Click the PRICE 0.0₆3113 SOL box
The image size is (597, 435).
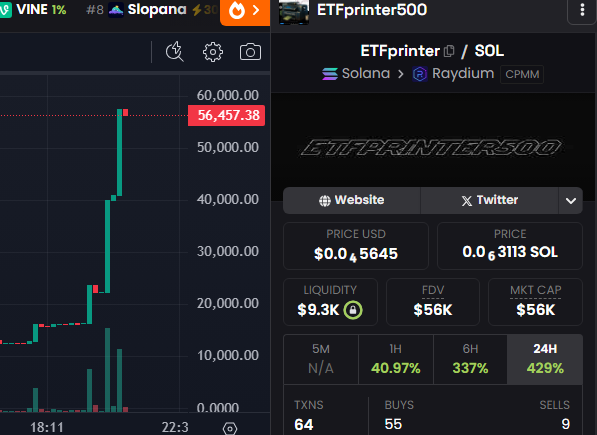click(510, 246)
